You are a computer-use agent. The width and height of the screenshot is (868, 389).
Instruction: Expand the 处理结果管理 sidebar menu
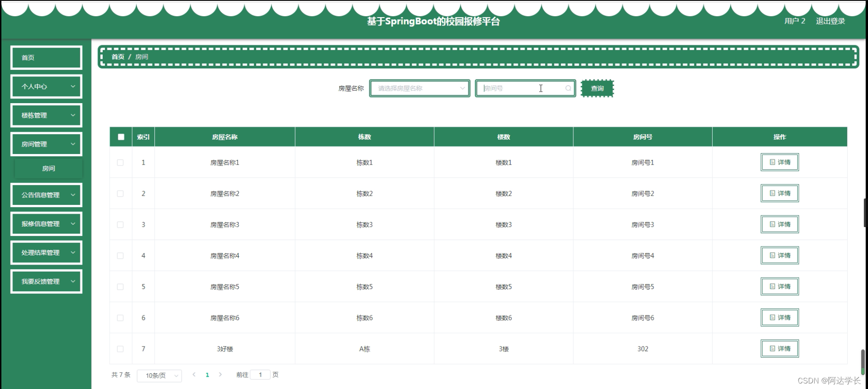pyautogui.click(x=46, y=253)
